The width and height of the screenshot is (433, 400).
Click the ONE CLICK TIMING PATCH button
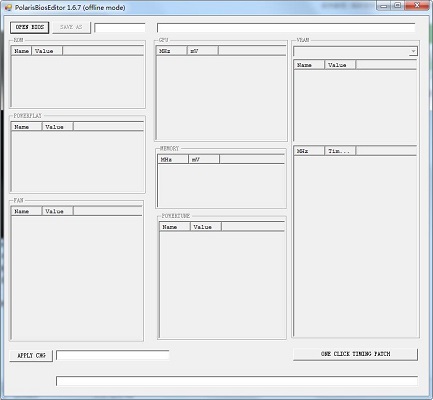(x=355, y=354)
